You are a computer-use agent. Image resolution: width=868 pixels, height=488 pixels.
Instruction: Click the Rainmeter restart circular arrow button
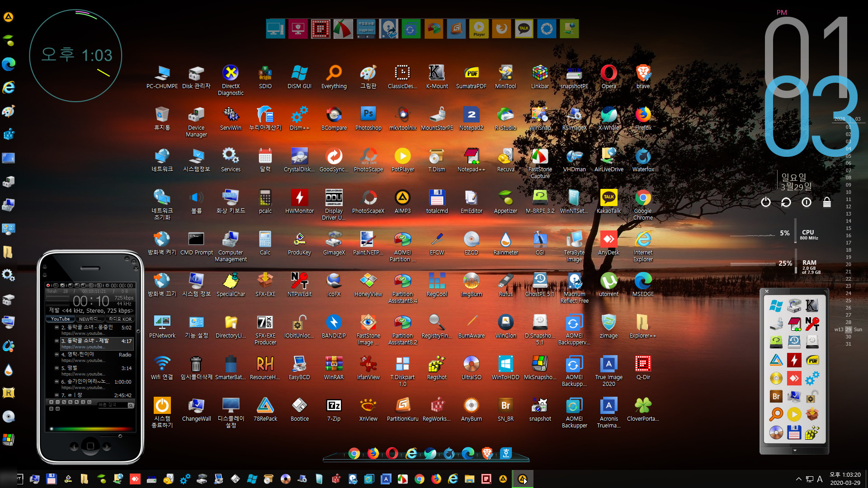(786, 202)
